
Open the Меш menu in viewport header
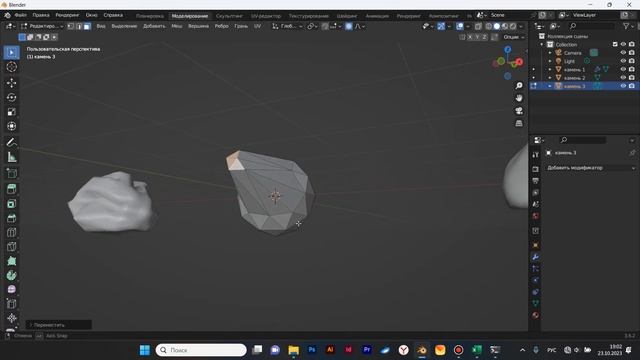point(177,26)
